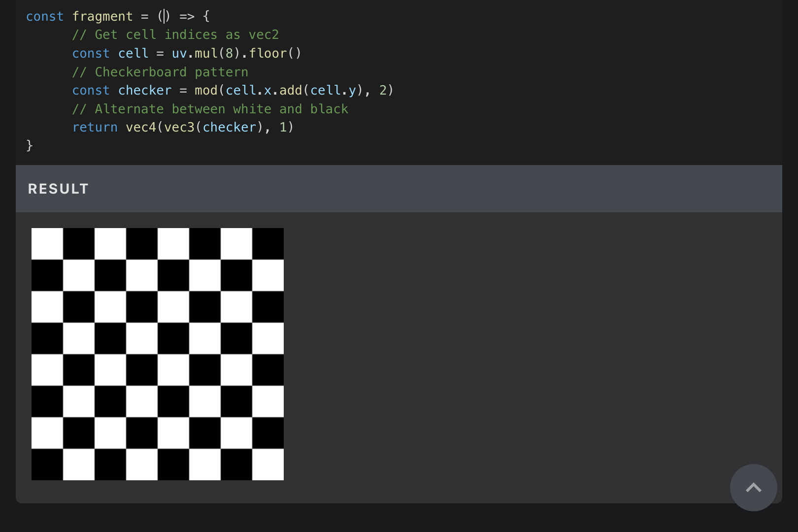The image size is (798, 532).
Task: Select the checkerboard result preview image
Action: click(x=157, y=354)
